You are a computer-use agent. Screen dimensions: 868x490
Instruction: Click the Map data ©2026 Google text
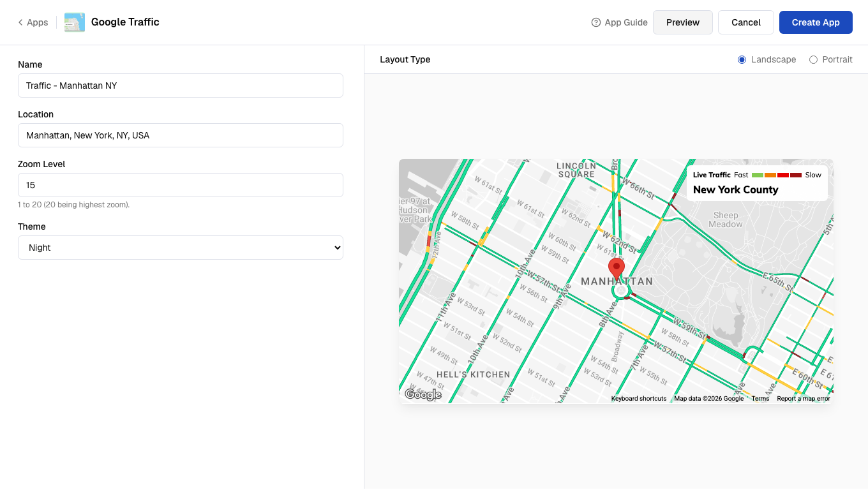pos(709,399)
